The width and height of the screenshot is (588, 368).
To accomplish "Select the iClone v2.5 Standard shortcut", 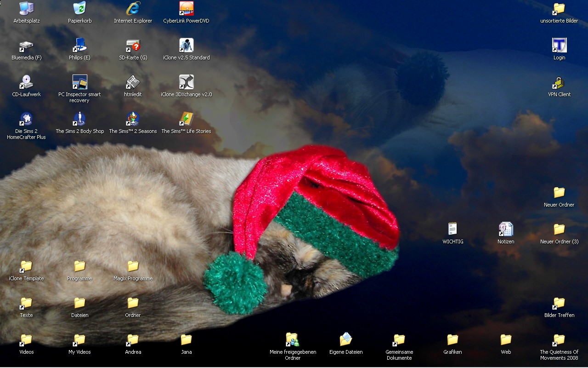I will (186, 46).
